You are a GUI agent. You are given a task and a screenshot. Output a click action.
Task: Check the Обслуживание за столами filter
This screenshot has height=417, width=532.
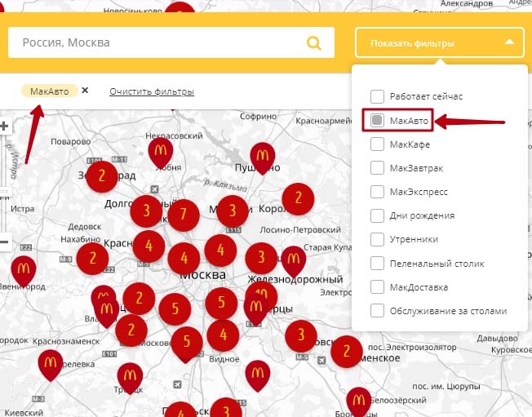377,311
